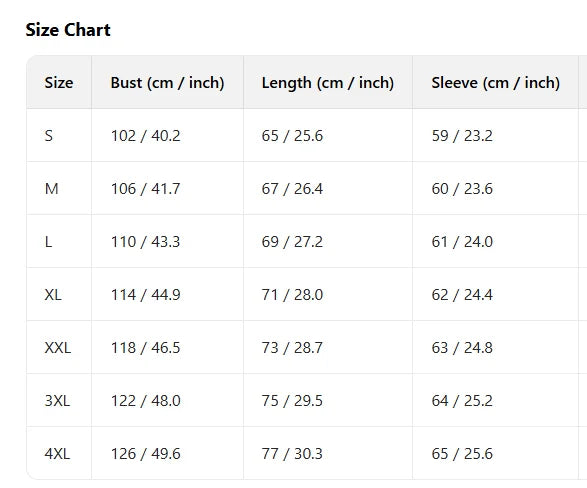This screenshot has height=488, width=587.
Task: Click bust value 126 / 49.6
Action: [145, 454]
